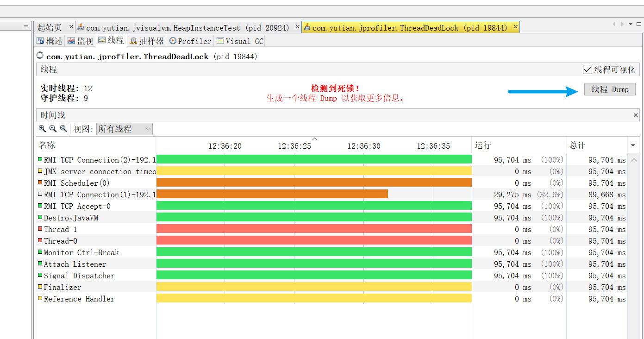Show the open documents list dropdown
This screenshot has width=644, height=339.
point(630,24)
